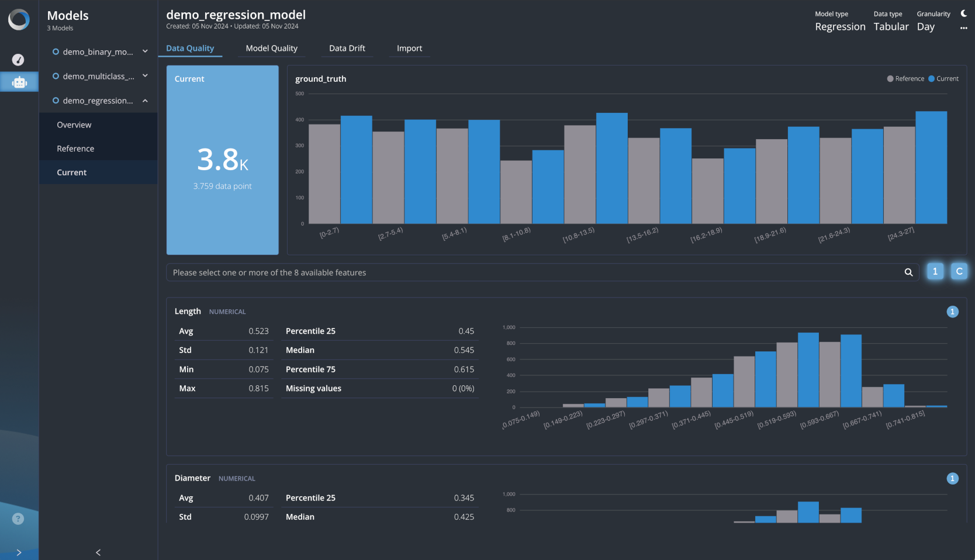Click the Tabular data type value
This screenshot has height=560, width=975.
(891, 27)
